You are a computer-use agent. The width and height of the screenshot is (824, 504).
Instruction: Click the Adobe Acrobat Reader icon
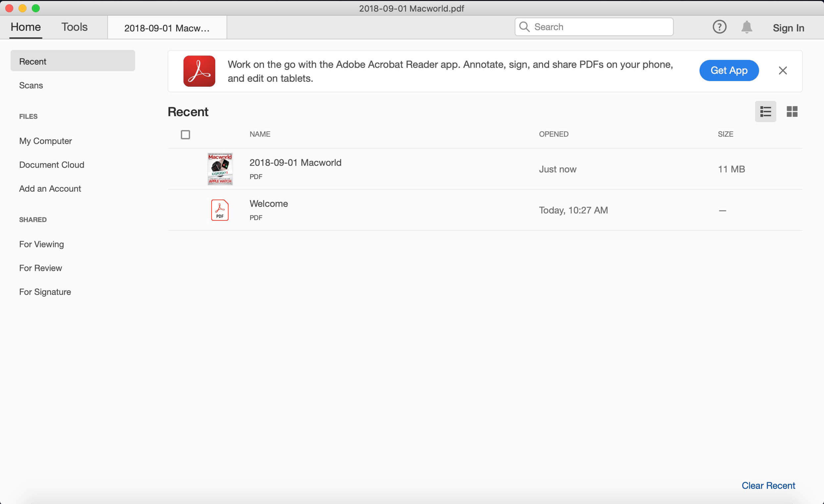point(199,70)
